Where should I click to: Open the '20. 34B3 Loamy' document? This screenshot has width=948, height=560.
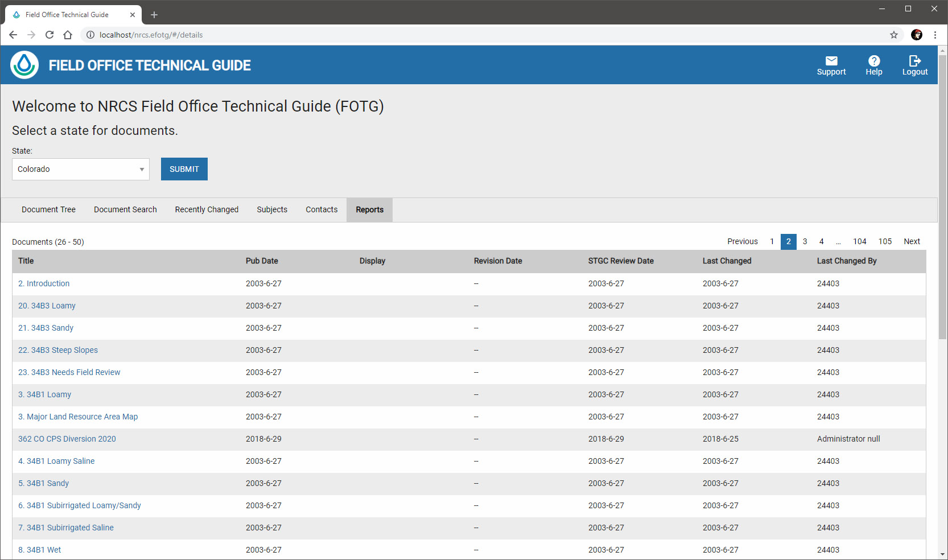(x=47, y=306)
